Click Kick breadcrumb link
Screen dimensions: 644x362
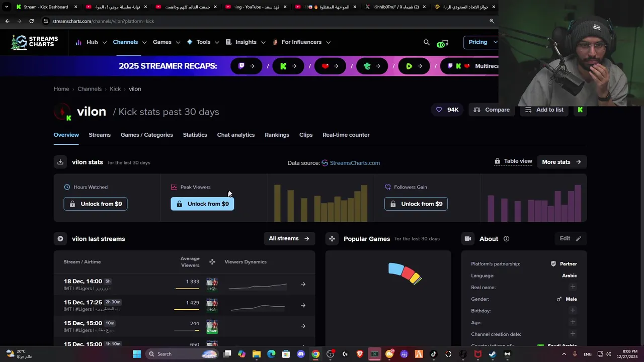(x=115, y=89)
